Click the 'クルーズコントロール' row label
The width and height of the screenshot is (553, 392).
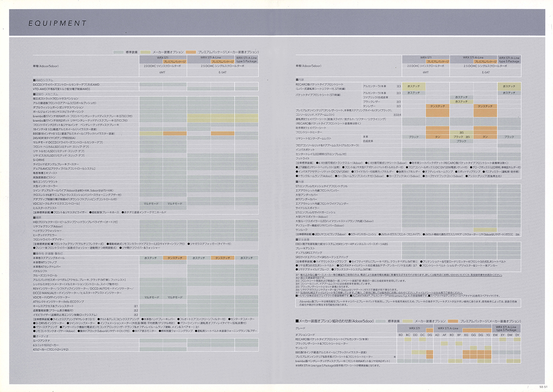tap(45, 275)
